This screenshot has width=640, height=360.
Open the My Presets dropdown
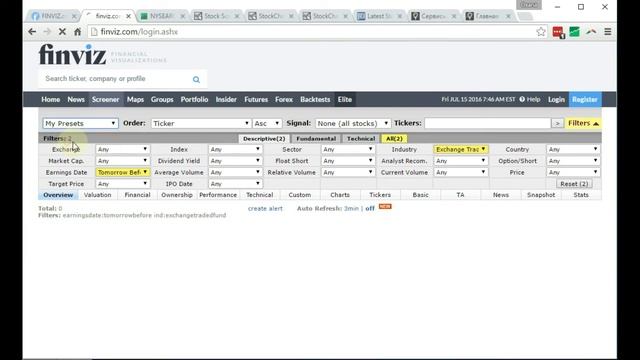pos(80,123)
